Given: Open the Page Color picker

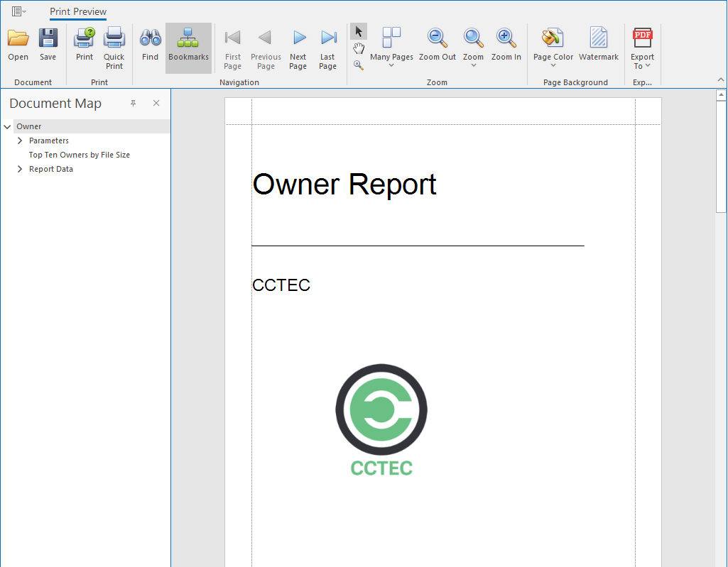Looking at the screenshot, I should (x=552, y=43).
